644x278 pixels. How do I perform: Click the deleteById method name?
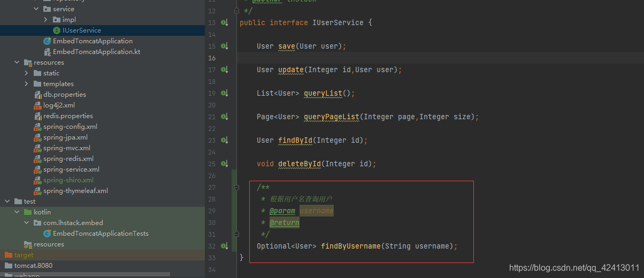[300, 164]
